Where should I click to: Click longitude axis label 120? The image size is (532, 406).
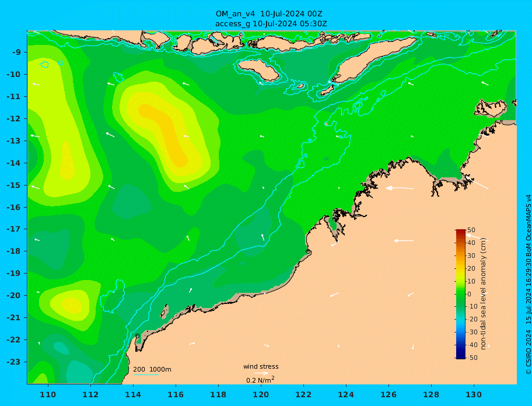tap(261, 394)
